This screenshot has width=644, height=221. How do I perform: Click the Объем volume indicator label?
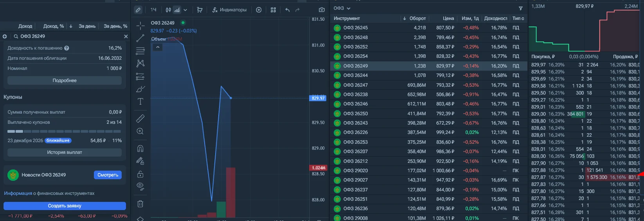[x=158, y=39]
